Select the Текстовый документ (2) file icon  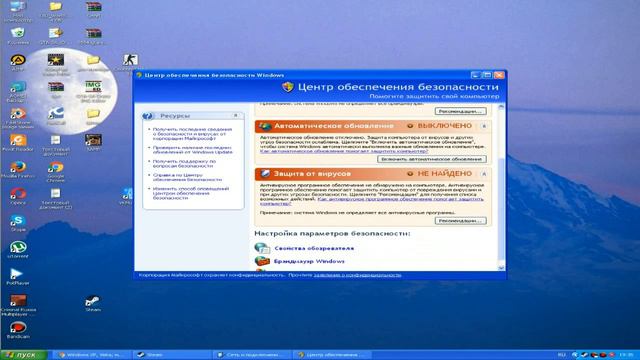(56, 194)
